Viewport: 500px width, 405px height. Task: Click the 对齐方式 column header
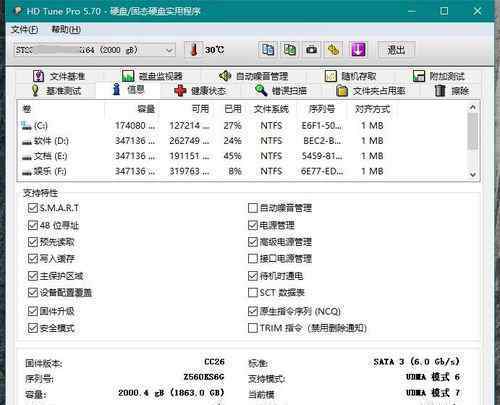click(373, 109)
